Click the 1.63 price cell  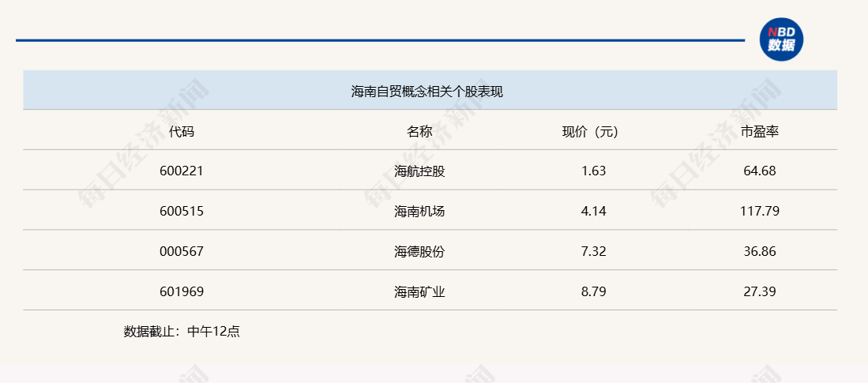coord(593,171)
